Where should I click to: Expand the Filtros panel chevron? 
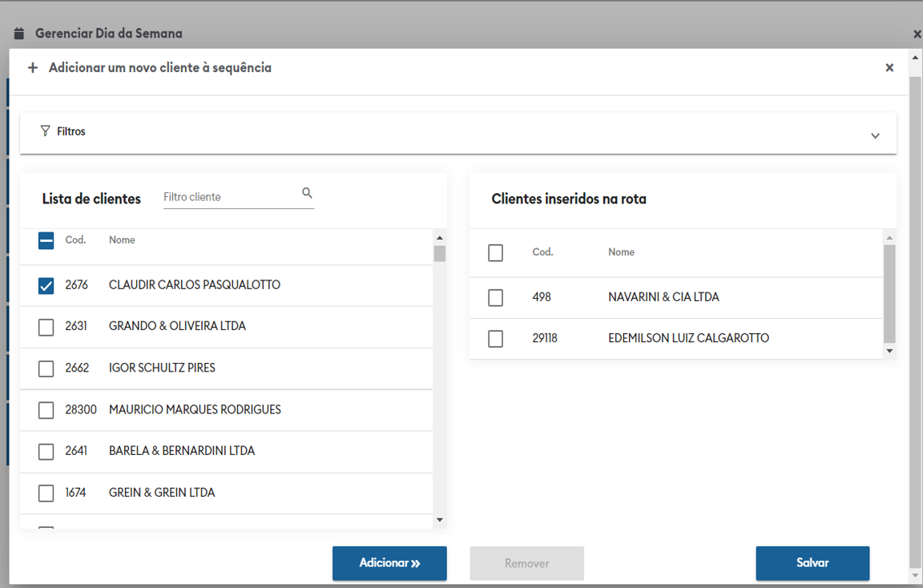click(875, 135)
